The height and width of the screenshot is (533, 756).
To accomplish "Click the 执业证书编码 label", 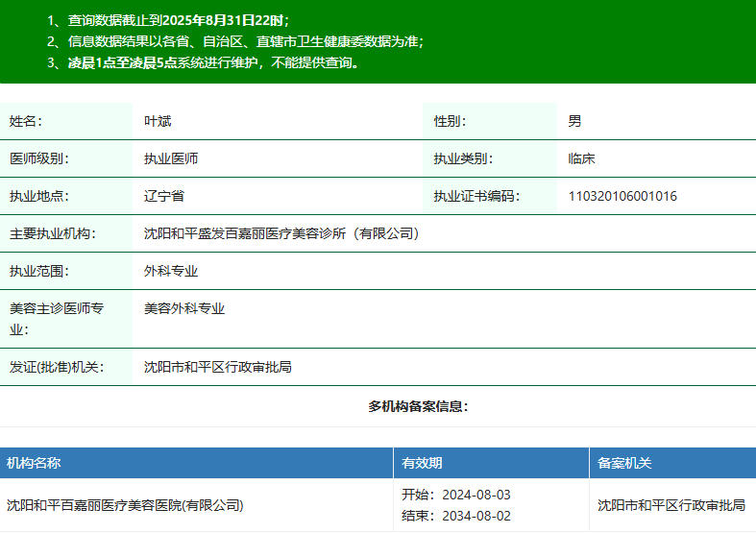I will coord(476,196).
